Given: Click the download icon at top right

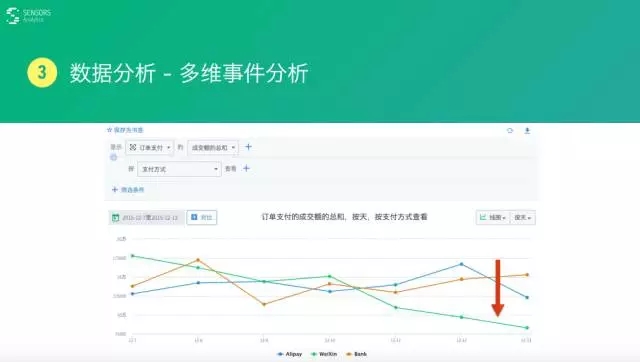Looking at the screenshot, I should click(x=527, y=131).
